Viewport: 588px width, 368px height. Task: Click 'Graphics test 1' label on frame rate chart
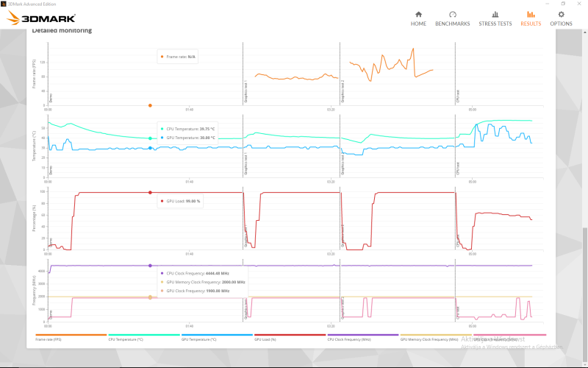point(246,91)
